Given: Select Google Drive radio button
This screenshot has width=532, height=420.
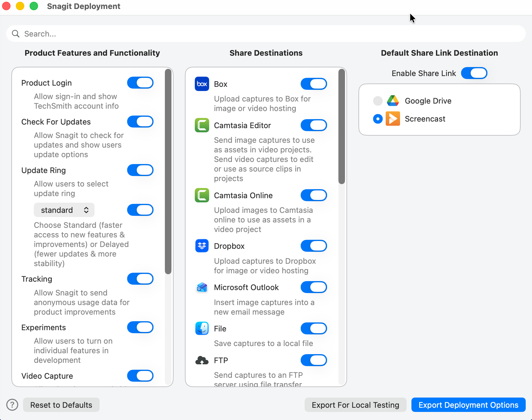Looking at the screenshot, I should 378,101.
